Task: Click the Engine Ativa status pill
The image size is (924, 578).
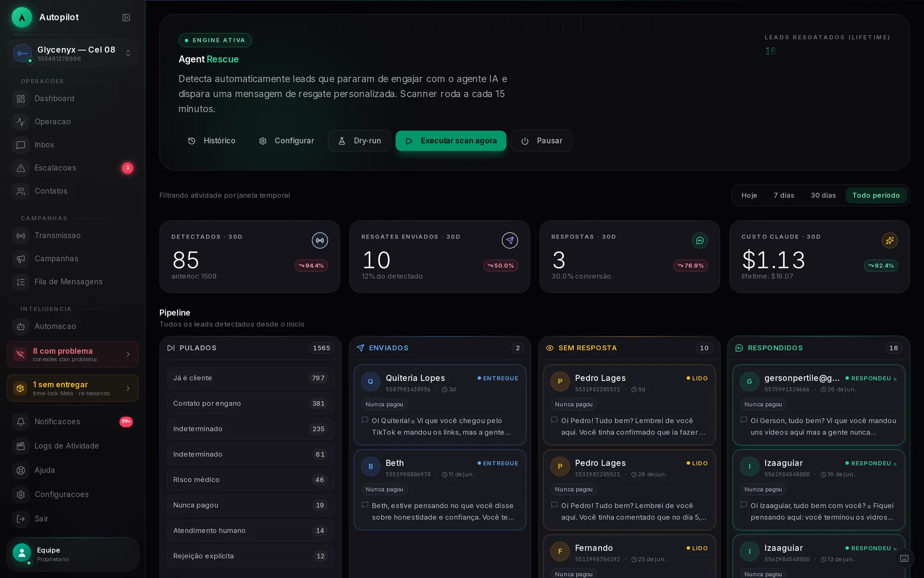Action: point(215,40)
